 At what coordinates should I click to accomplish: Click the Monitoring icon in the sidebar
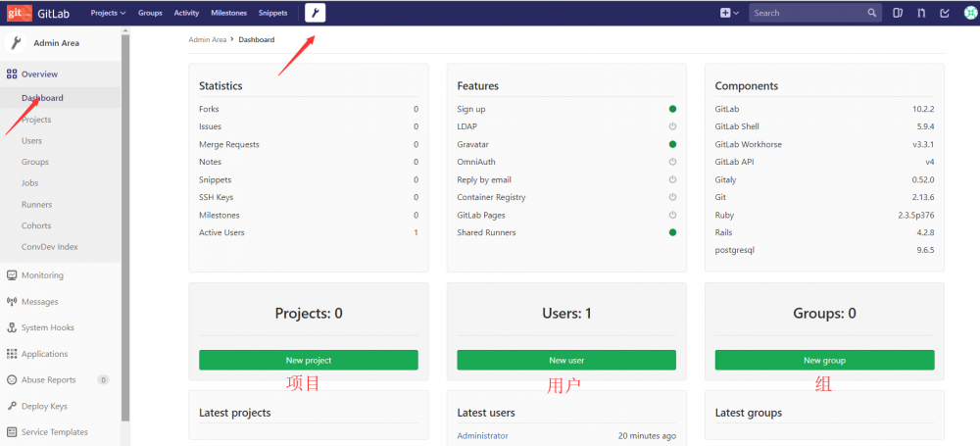[11, 275]
